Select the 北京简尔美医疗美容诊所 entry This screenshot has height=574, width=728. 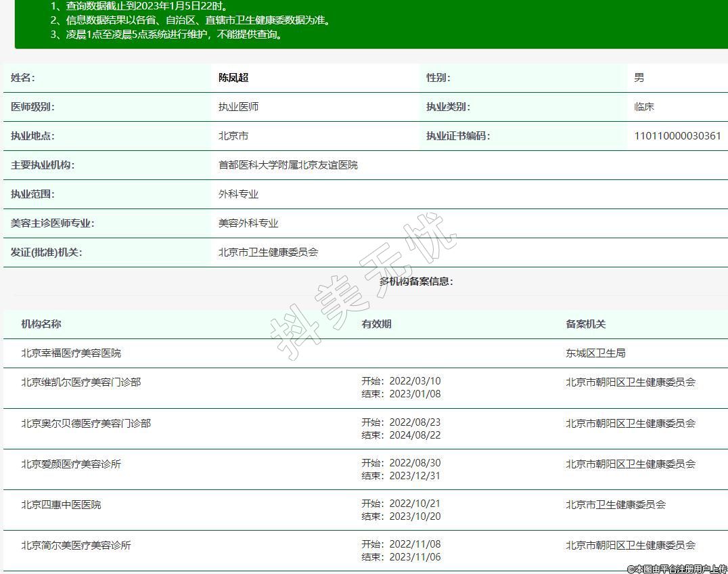[x=76, y=546]
